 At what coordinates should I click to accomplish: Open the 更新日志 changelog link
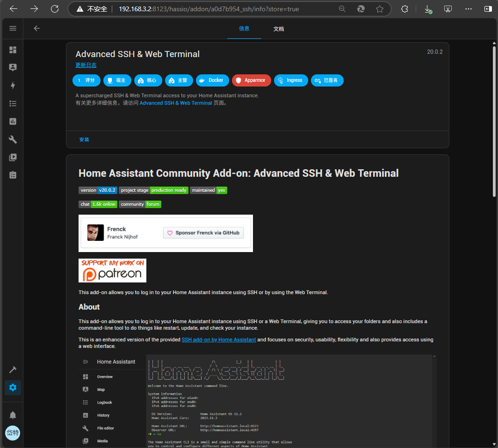click(x=86, y=65)
